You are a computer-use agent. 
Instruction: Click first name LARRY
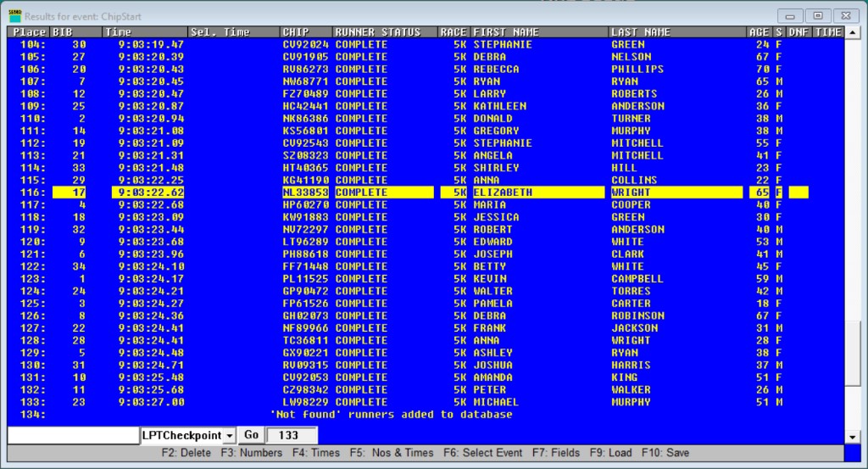[489, 94]
